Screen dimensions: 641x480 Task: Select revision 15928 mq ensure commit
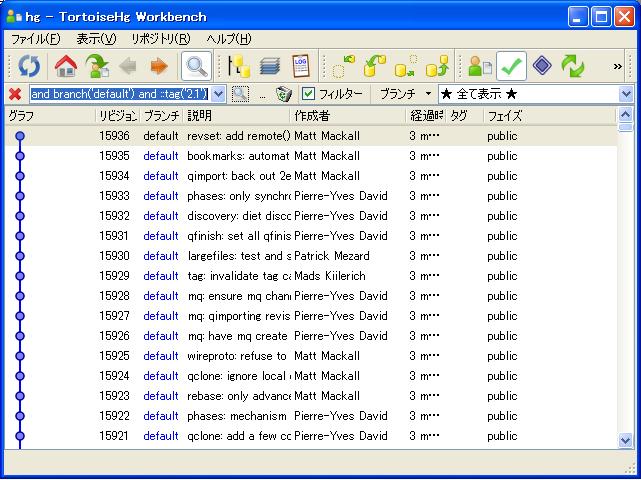coord(311,296)
